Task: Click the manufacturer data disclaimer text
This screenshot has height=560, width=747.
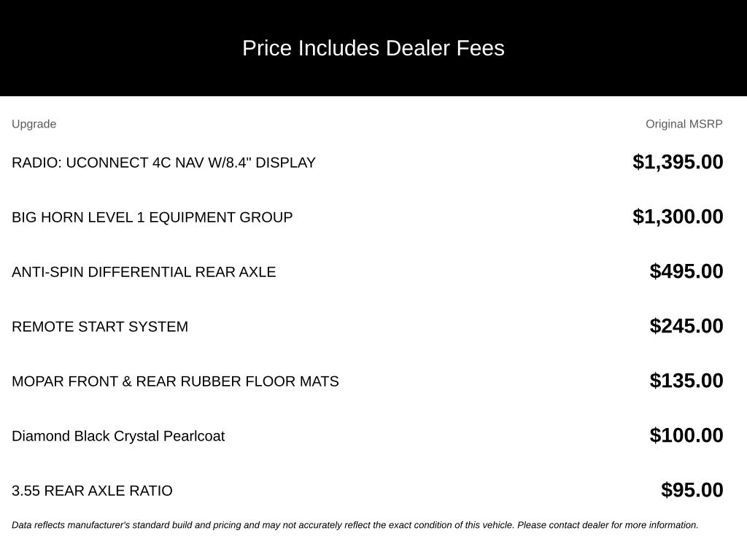Action: [x=355, y=525]
